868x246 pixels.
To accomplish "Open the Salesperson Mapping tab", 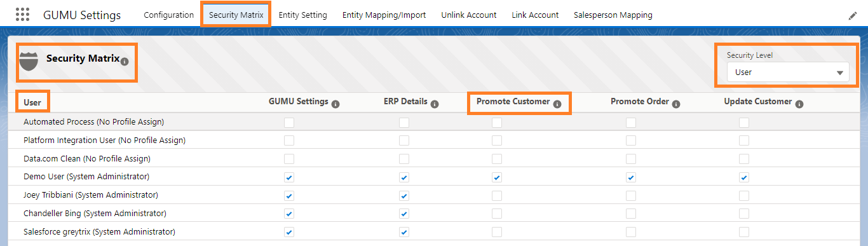I will tap(613, 15).
